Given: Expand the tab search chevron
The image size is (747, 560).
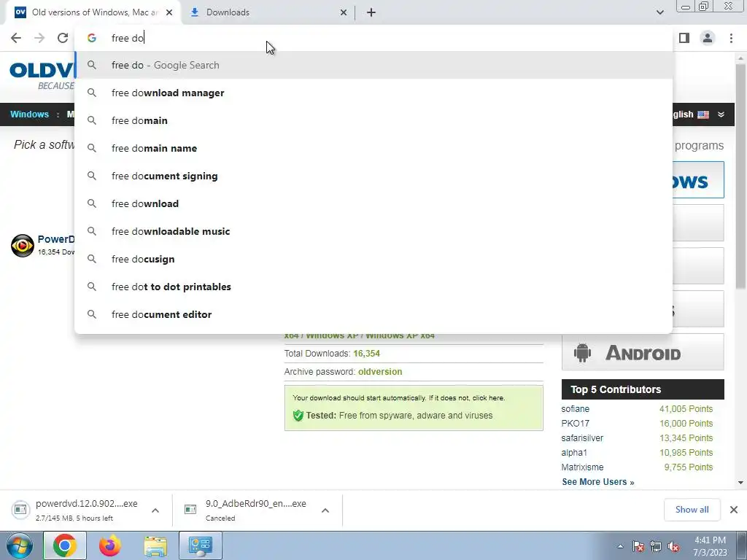Looking at the screenshot, I should coord(659,12).
